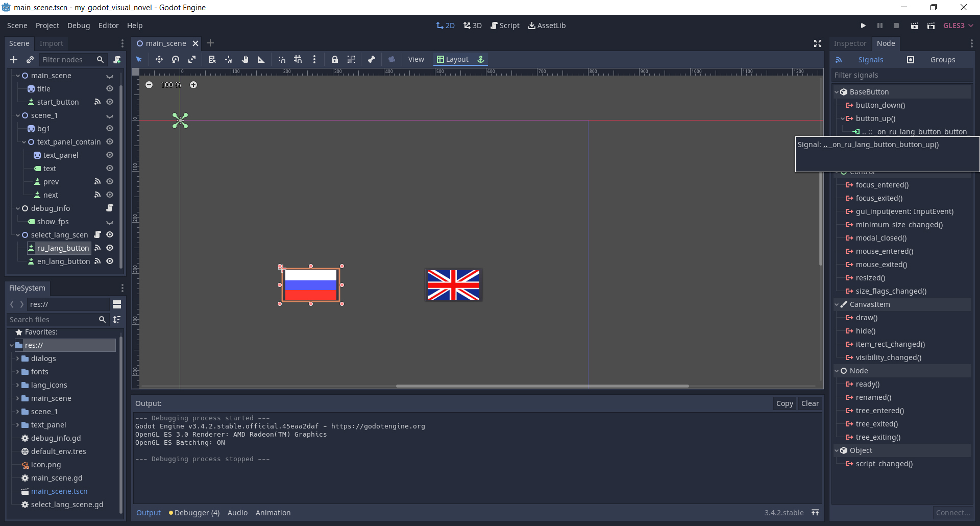Open the Scene dock three-dot options

coord(122,43)
